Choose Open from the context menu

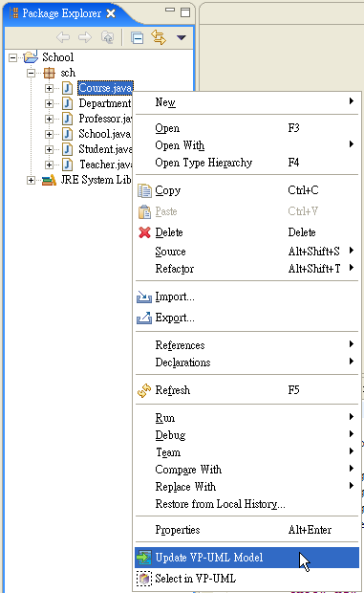point(246,128)
